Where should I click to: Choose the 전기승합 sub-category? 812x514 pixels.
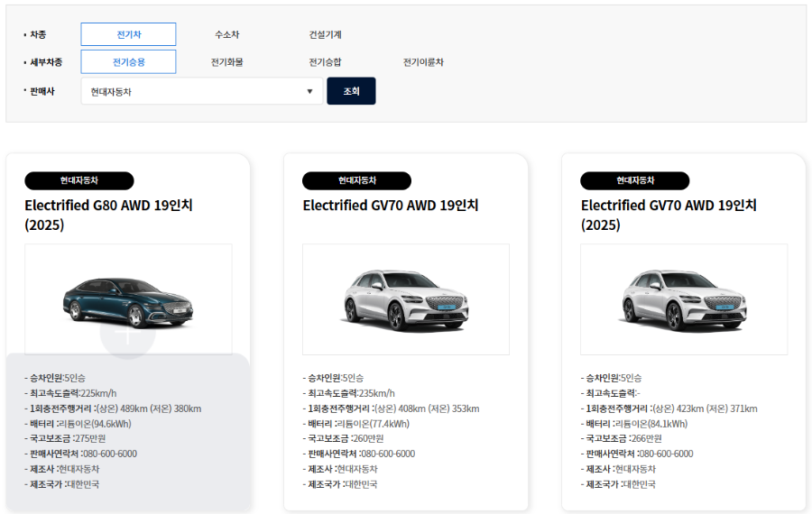pos(325,62)
